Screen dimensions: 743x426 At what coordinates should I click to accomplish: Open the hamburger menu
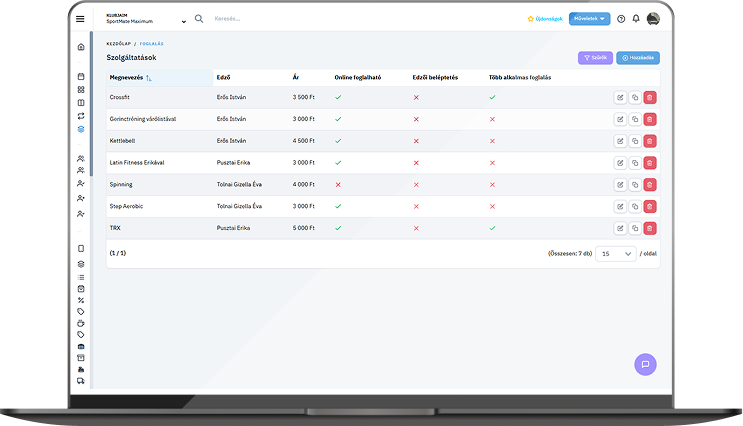click(80, 19)
